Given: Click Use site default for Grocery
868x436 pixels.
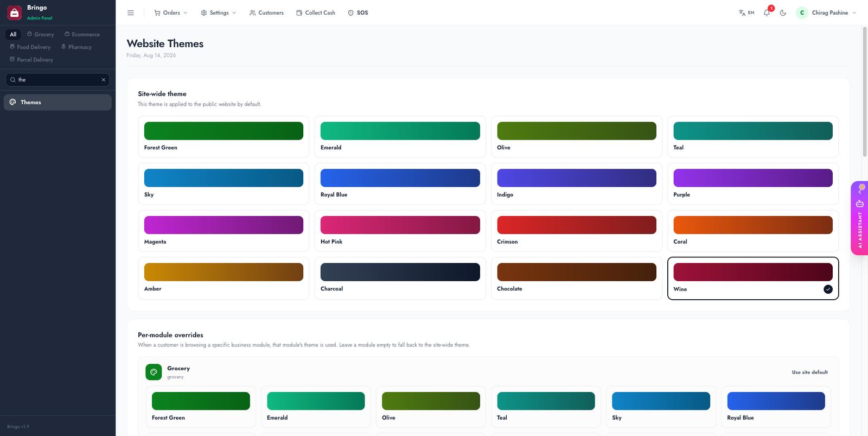Looking at the screenshot, I should point(809,372).
